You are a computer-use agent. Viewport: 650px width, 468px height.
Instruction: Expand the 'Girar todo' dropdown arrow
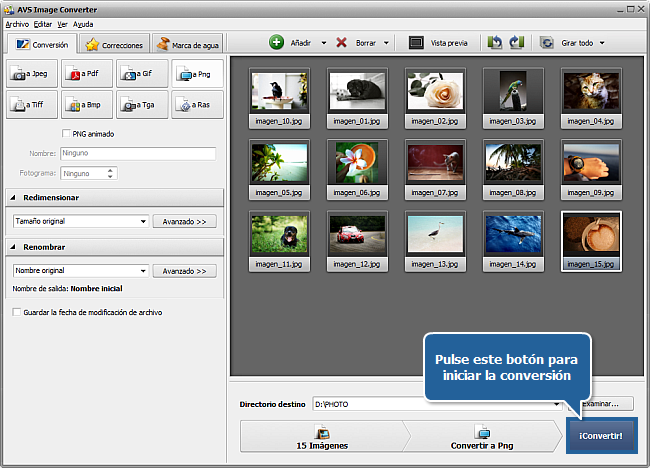click(x=602, y=44)
